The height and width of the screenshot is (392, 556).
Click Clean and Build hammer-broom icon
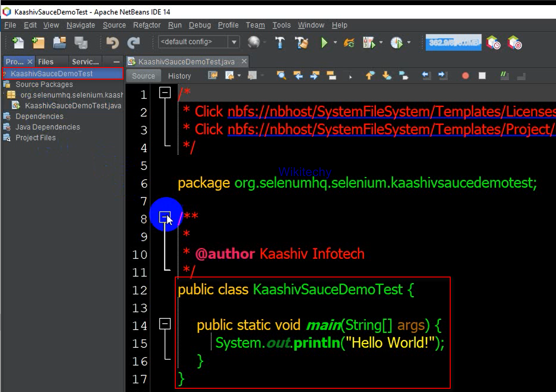click(x=302, y=43)
